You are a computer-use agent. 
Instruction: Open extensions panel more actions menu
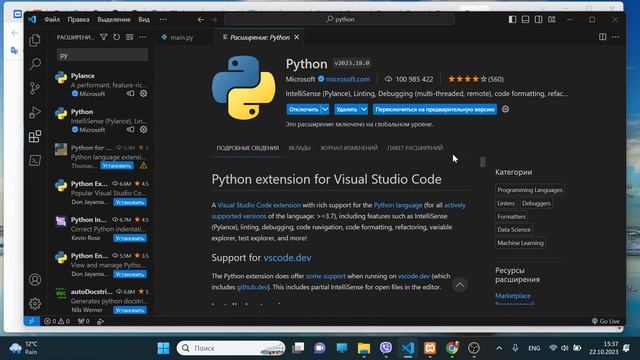coord(142,37)
